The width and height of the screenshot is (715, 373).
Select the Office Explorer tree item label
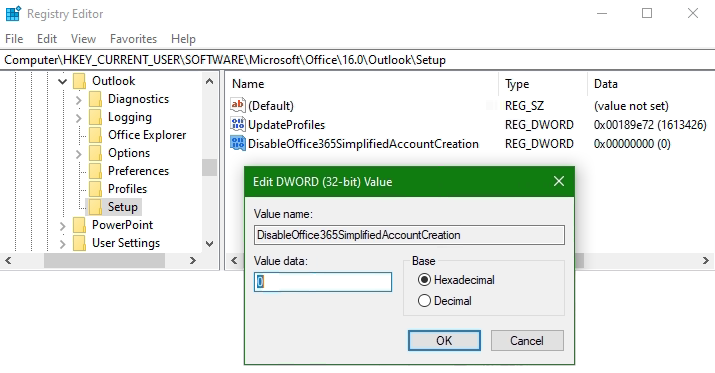147,135
